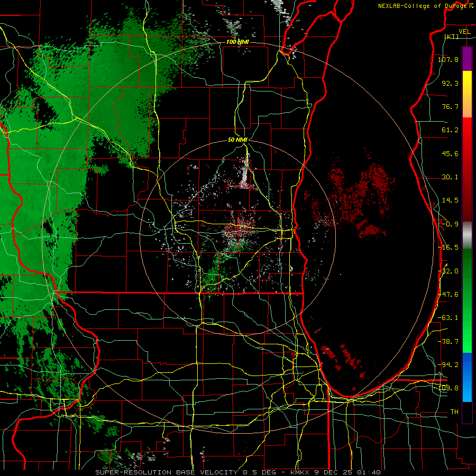Click the VEL legend title
The height and width of the screenshot is (476, 476).
click(x=465, y=31)
